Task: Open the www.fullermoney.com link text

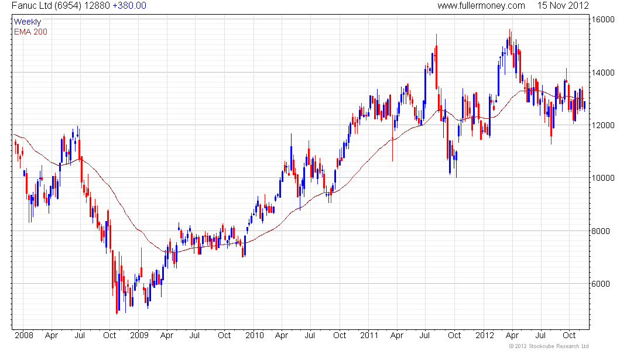Action: 481,6
